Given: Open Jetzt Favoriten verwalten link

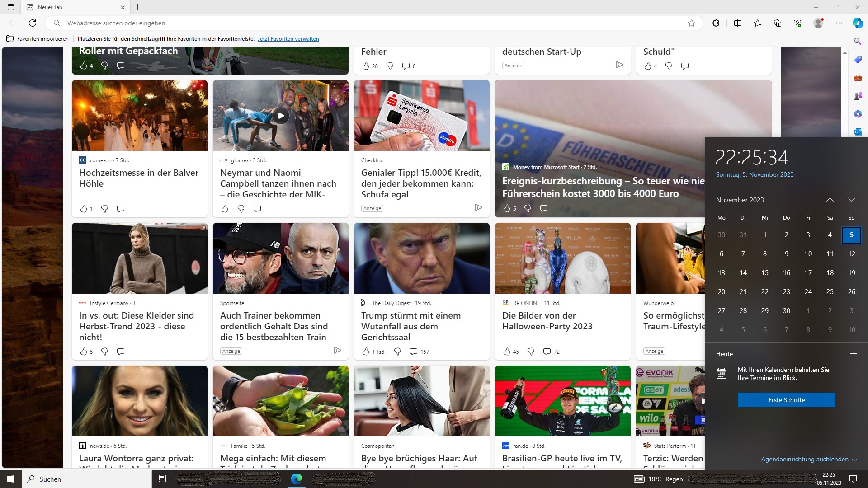Looking at the screenshot, I should 288,39.
